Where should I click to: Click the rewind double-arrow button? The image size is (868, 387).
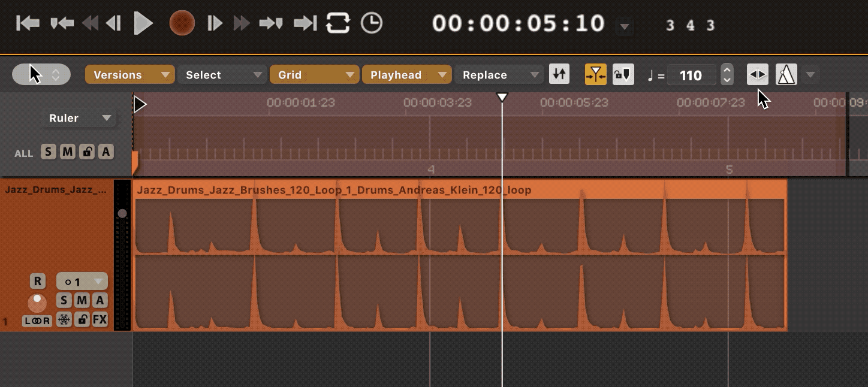point(90,23)
